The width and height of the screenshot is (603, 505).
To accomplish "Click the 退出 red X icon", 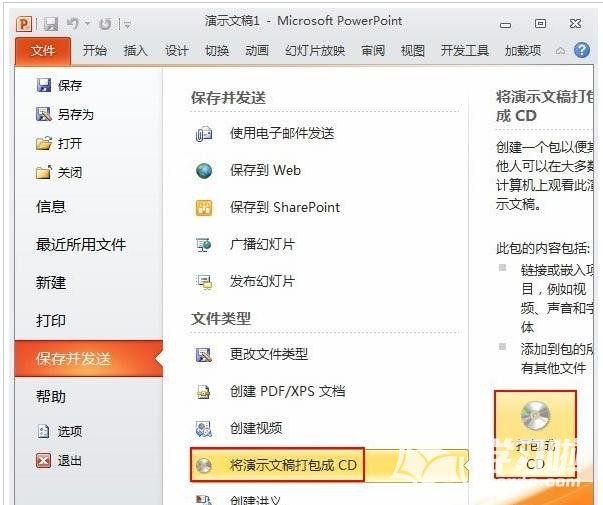I will [x=43, y=460].
